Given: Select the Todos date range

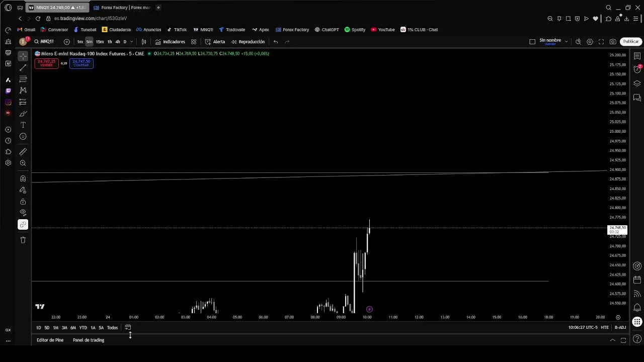Looking at the screenshot, I should (112, 328).
